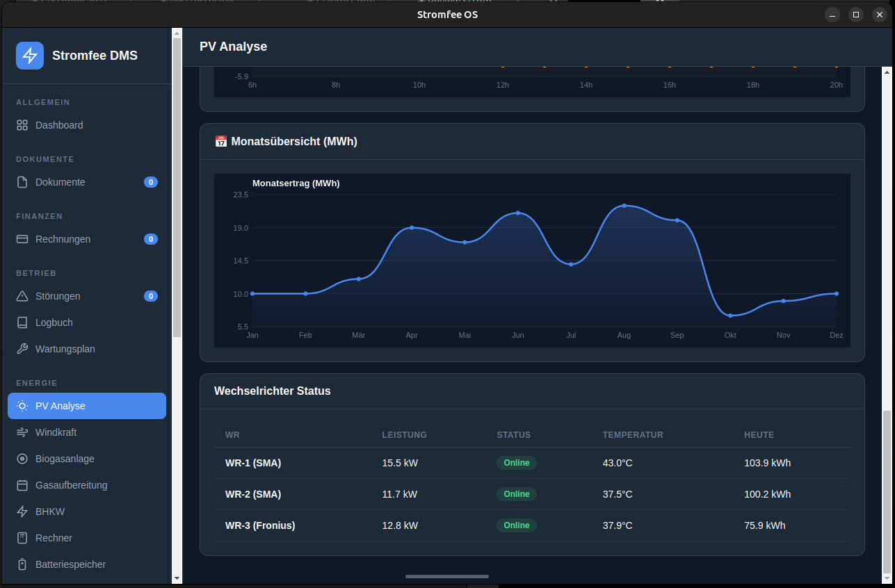Click the Dashboard grid icon in sidebar
The image size is (895, 588).
tap(22, 125)
